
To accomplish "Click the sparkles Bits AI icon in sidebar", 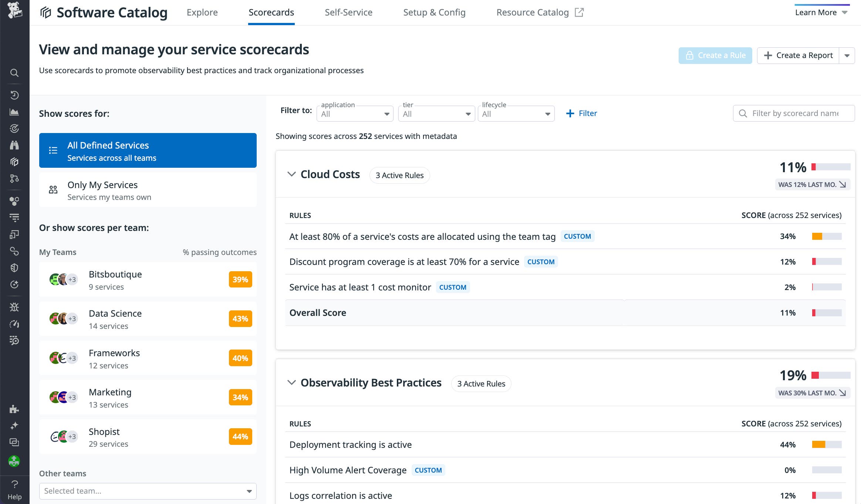I will pyautogui.click(x=14, y=425).
